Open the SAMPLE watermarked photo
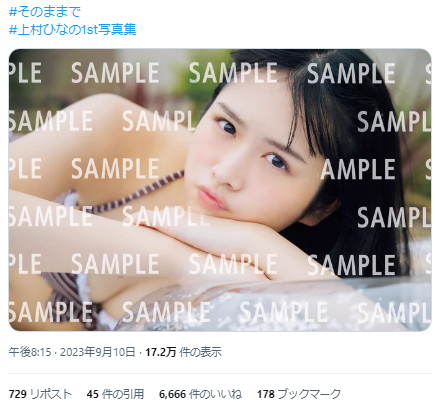Viewport: 435px width, 407px height. 220,190
